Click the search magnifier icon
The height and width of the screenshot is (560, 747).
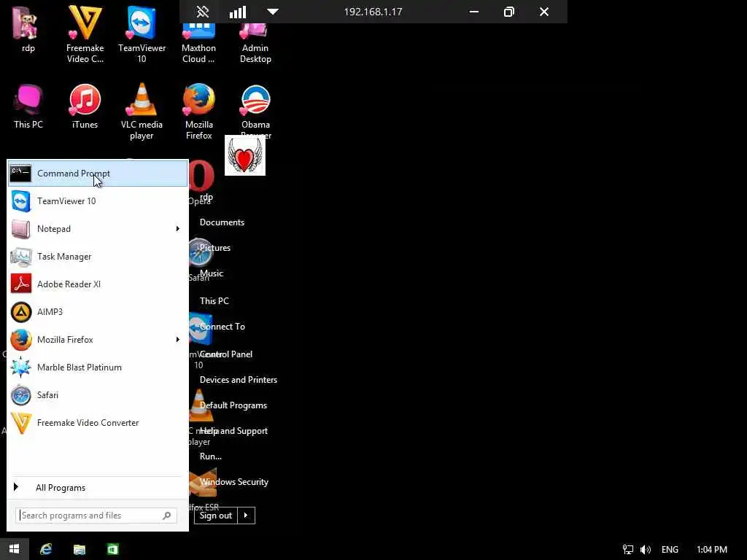coord(167,516)
